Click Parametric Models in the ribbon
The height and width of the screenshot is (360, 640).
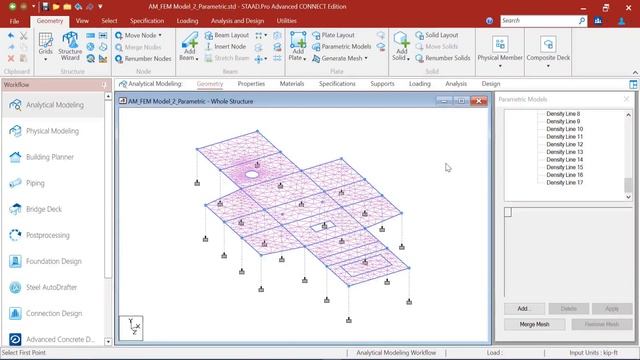click(x=342, y=47)
